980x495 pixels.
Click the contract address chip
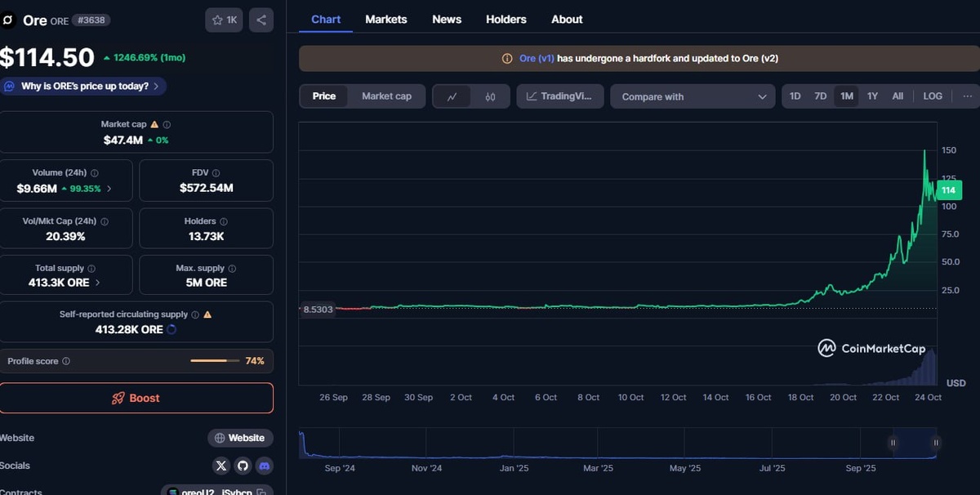point(217,491)
